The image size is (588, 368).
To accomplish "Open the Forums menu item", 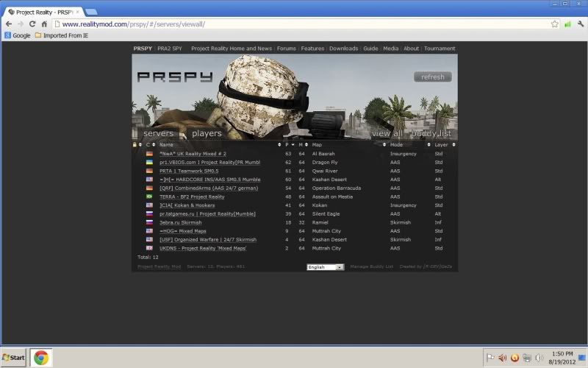I will (286, 49).
